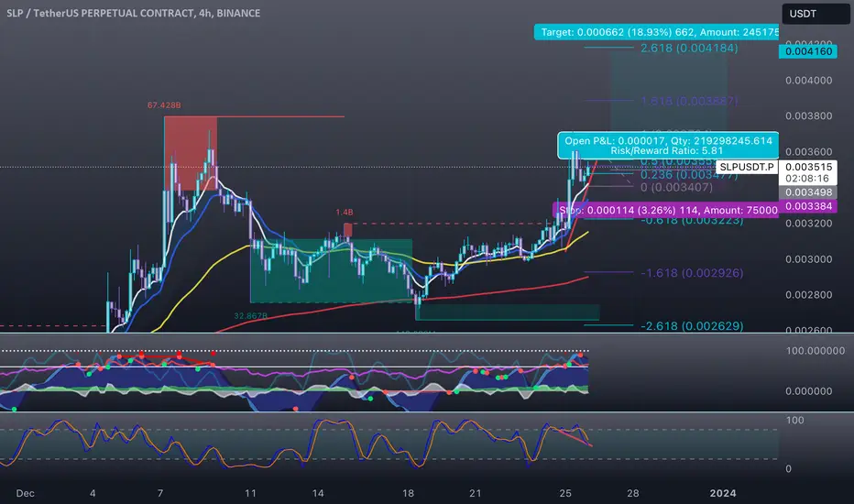The image size is (854, 504).
Task: Click the 0.003384 stop price label
Action: (x=808, y=206)
